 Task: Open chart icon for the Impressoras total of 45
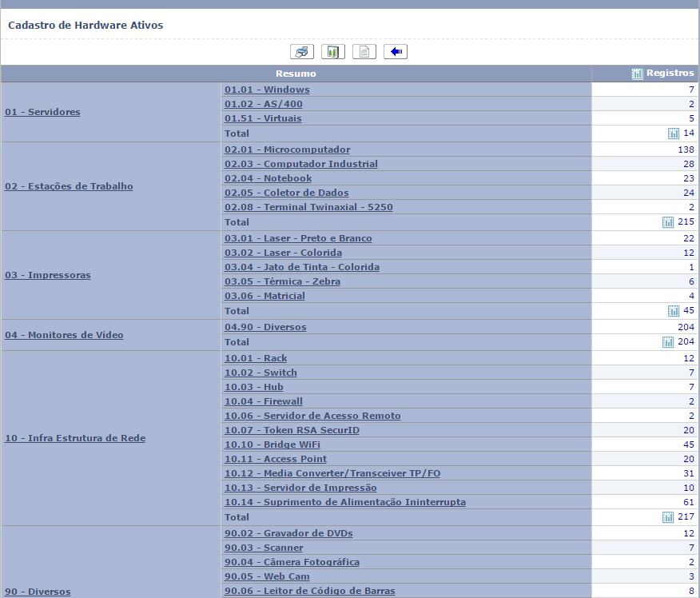click(x=674, y=311)
